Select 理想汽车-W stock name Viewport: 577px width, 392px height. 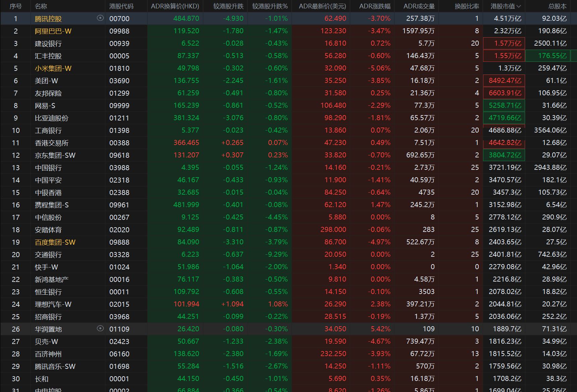point(53,304)
